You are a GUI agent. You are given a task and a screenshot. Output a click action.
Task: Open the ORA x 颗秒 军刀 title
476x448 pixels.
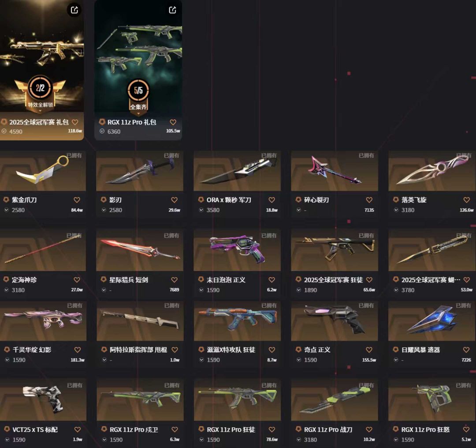[229, 200]
